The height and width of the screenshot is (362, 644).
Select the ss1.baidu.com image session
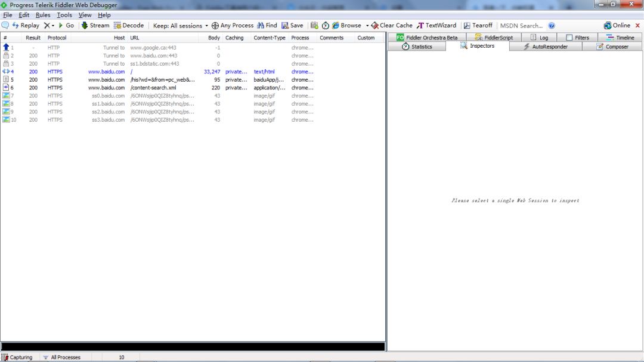point(193,104)
